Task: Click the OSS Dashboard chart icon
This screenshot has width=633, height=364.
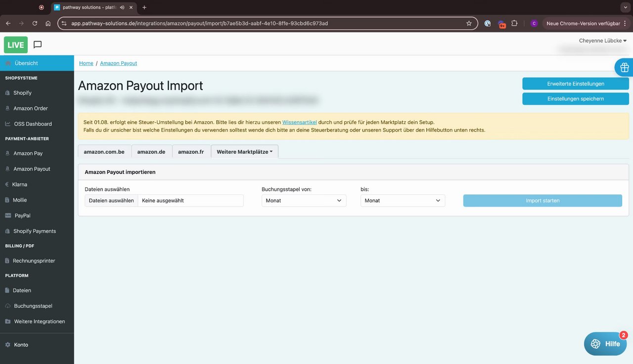Action: (8, 124)
